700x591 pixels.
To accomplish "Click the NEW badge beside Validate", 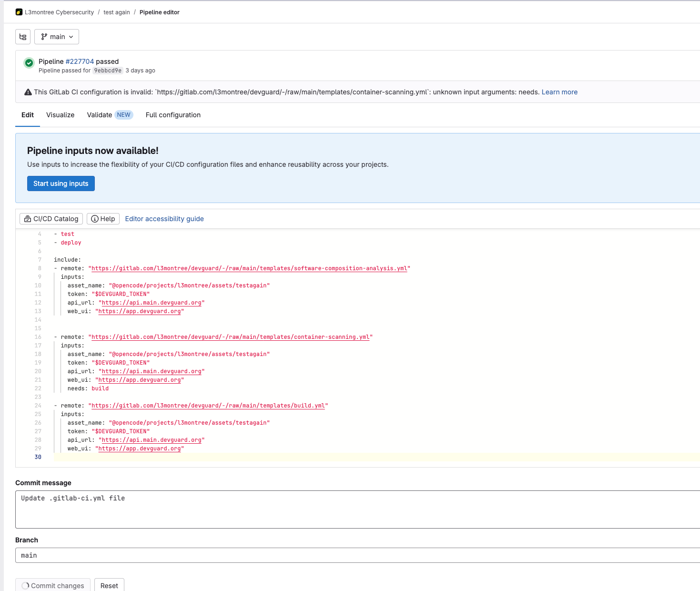I will pyautogui.click(x=124, y=115).
